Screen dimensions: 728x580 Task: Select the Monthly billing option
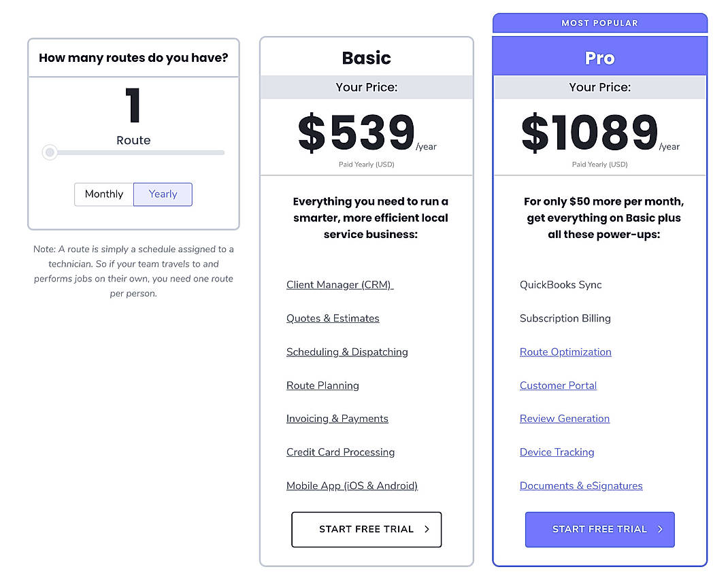coord(103,194)
